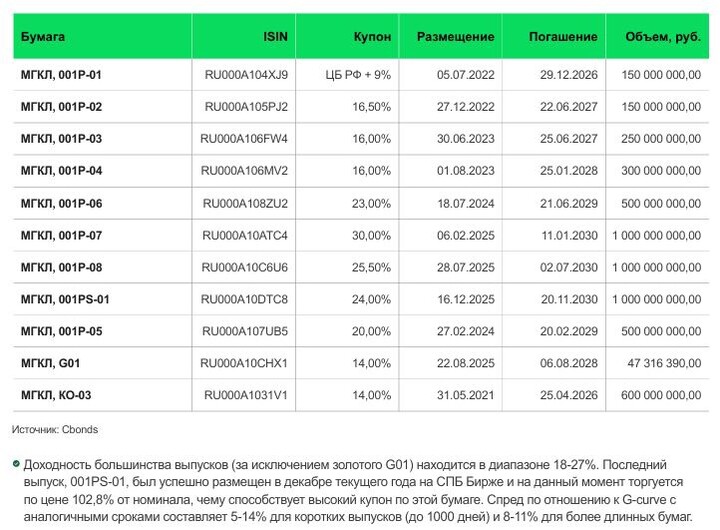Select ISIN code RU000A104XJ9
The image size is (720, 530).
point(245,75)
